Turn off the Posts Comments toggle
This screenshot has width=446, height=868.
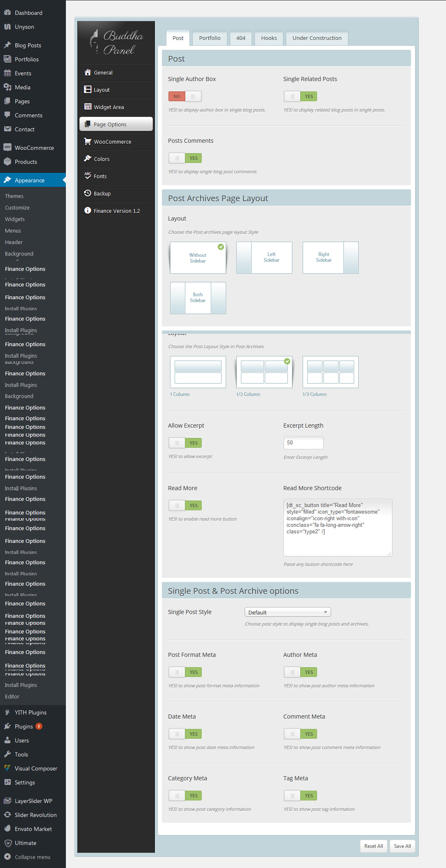185,158
